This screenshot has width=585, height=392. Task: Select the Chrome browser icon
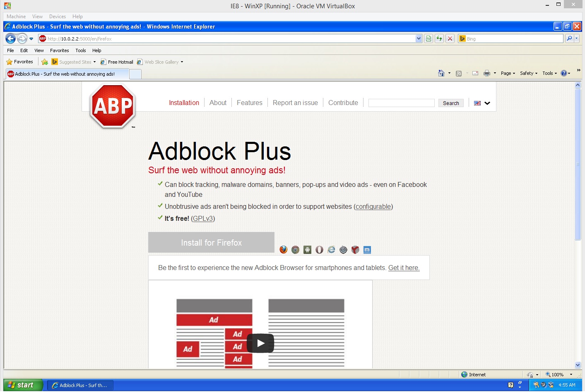click(295, 249)
